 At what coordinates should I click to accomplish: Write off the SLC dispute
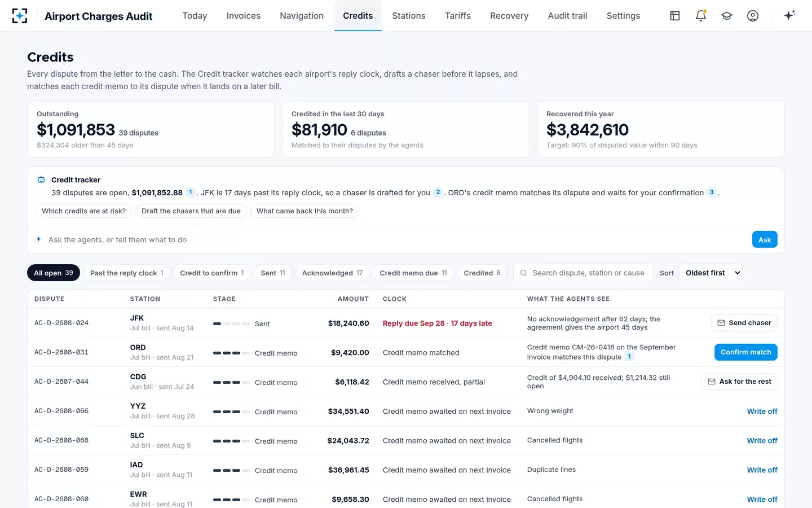click(x=762, y=441)
